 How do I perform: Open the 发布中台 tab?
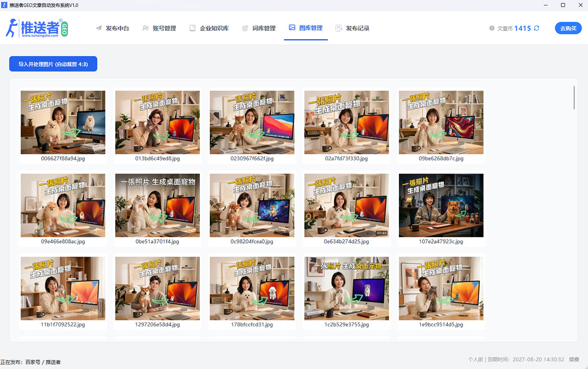(112, 28)
